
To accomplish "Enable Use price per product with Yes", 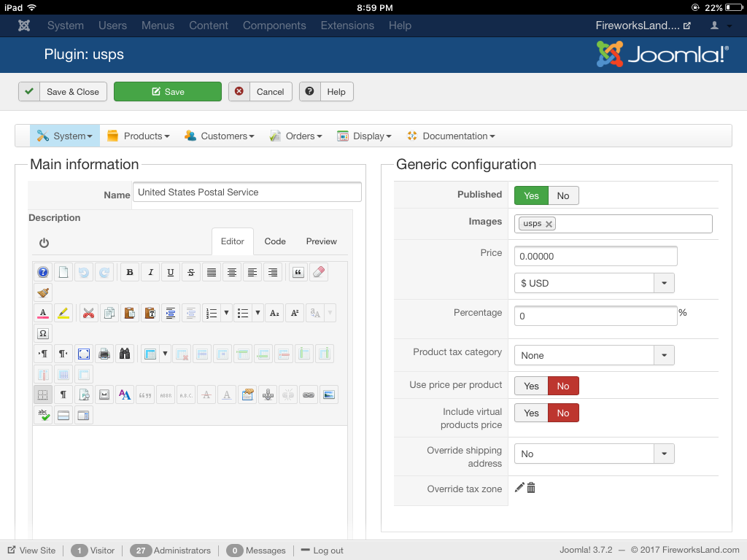I will coord(531,386).
